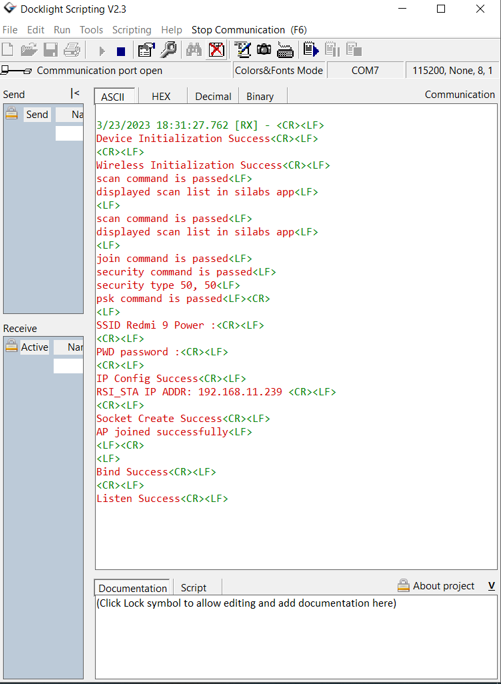This screenshot has height=684, width=501.
Task: Open the Run menu
Action: tap(62, 30)
